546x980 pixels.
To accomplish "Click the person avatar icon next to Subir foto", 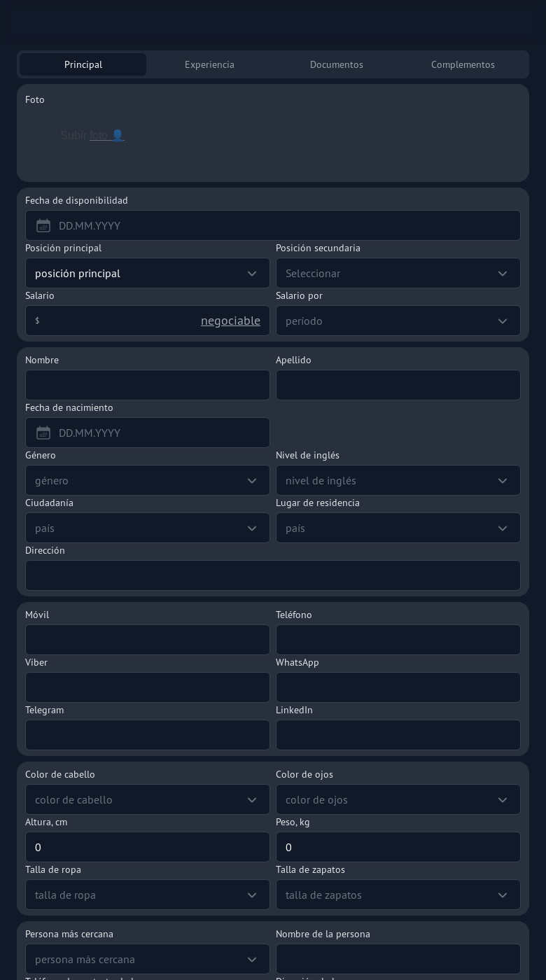I will [118, 135].
